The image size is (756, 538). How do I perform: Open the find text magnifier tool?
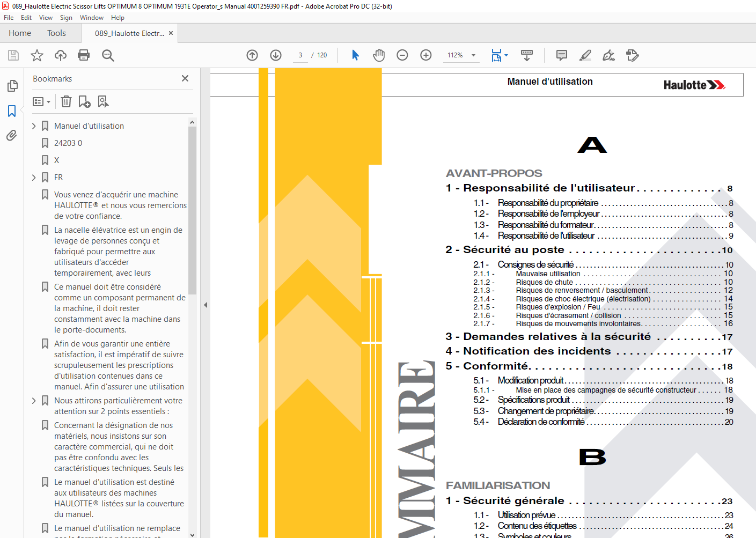click(x=108, y=55)
